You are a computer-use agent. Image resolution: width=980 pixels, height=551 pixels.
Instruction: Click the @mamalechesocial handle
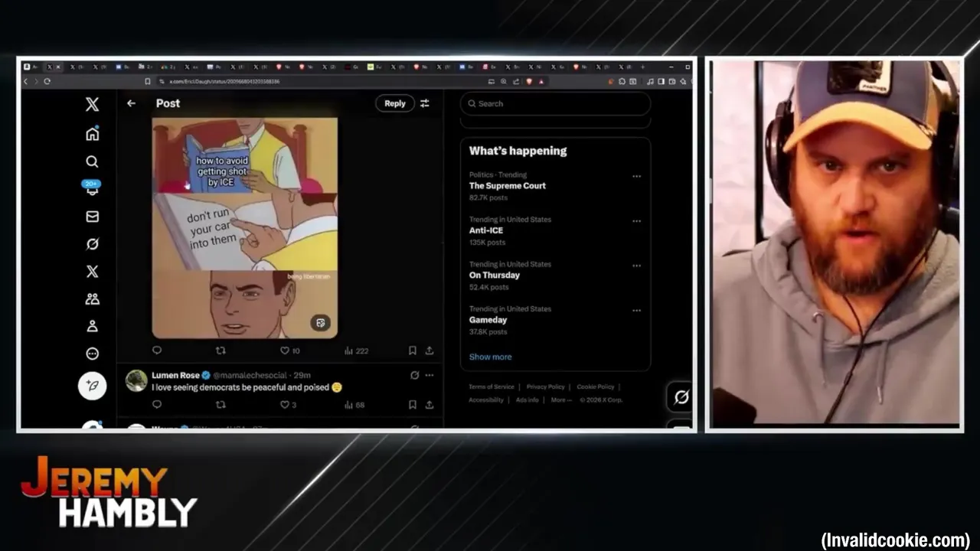tap(250, 375)
